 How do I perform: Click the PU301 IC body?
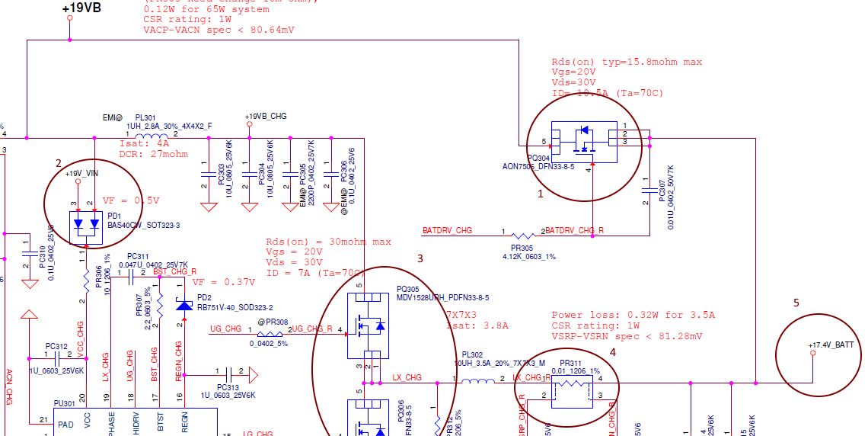pos(135,422)
